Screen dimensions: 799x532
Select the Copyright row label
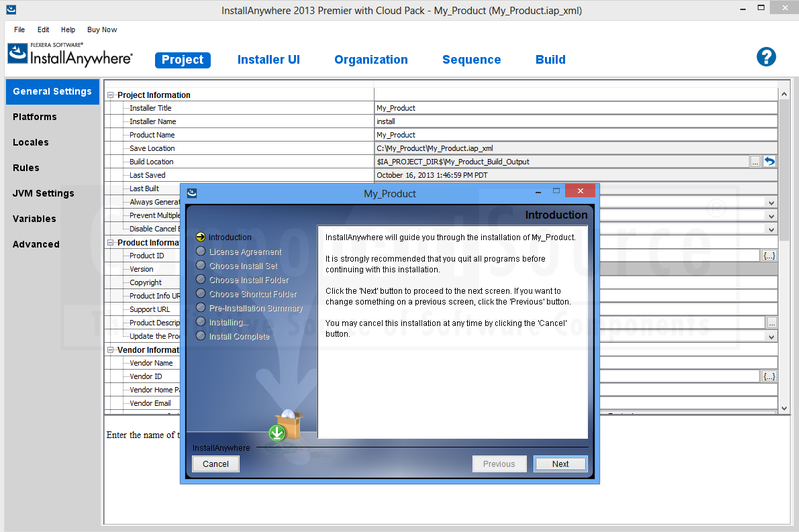[145, 282]
